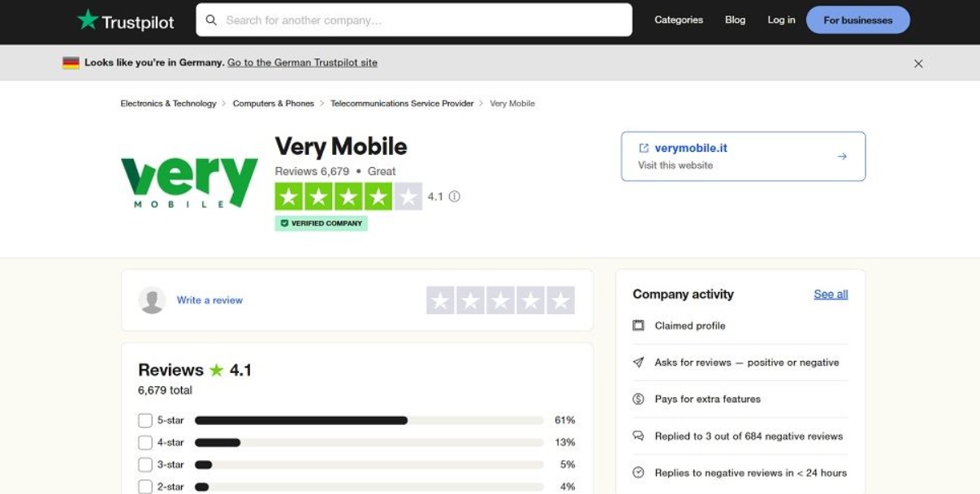Click the Pays for extra features icon
Viewport: 980px width, 494px height.
(x=638, y=399)
